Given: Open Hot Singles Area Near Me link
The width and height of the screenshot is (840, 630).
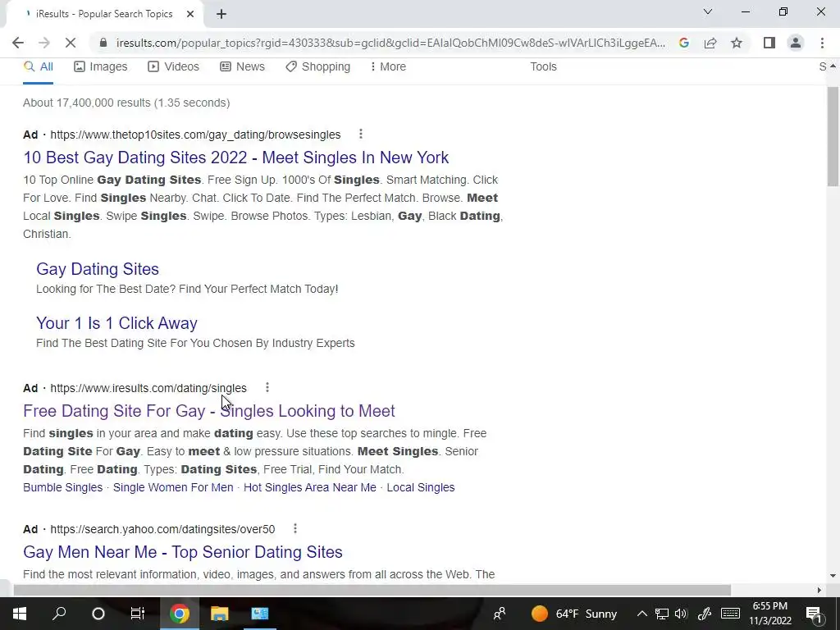Looking at the screenshot, I should [309, 487].
